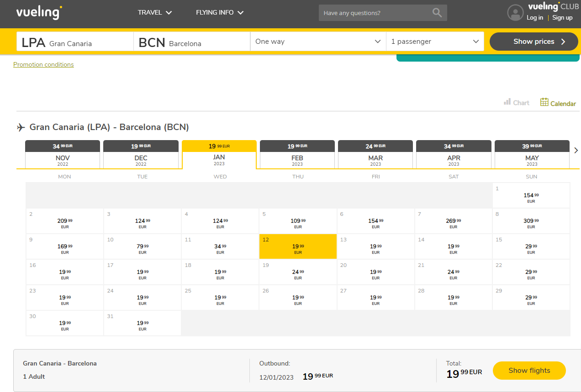
Task: Select January 29 date cell
Action: (531, 298)
